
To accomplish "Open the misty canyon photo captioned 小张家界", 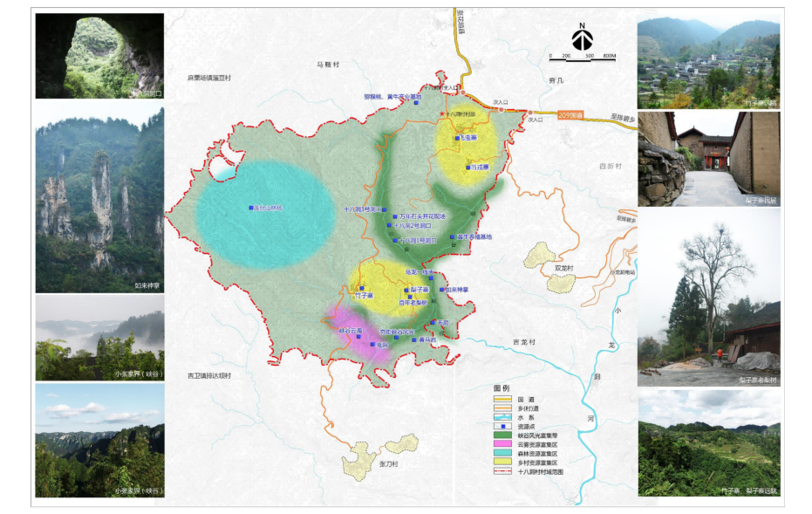I will pos(99,338).
